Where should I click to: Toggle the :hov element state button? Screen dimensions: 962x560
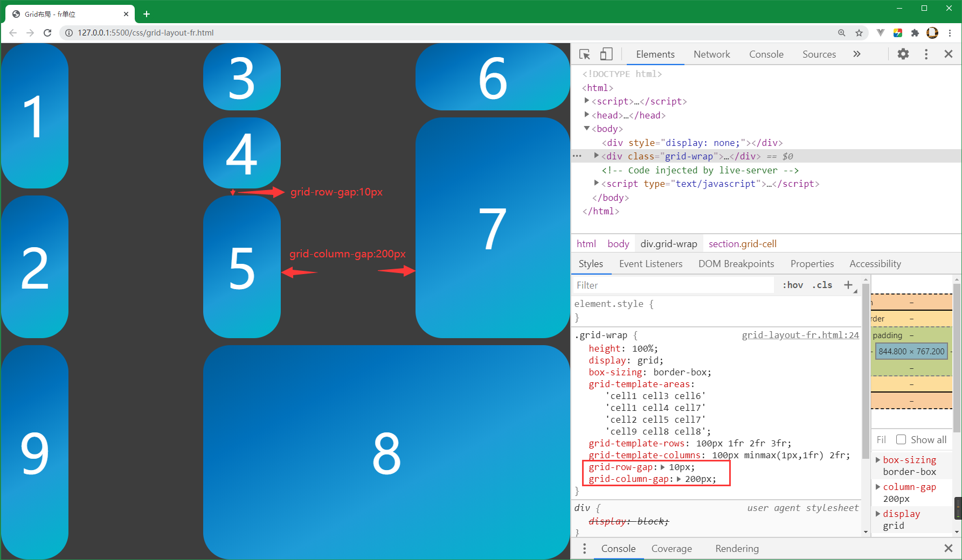pyautogui.click(x=793, y=285)
